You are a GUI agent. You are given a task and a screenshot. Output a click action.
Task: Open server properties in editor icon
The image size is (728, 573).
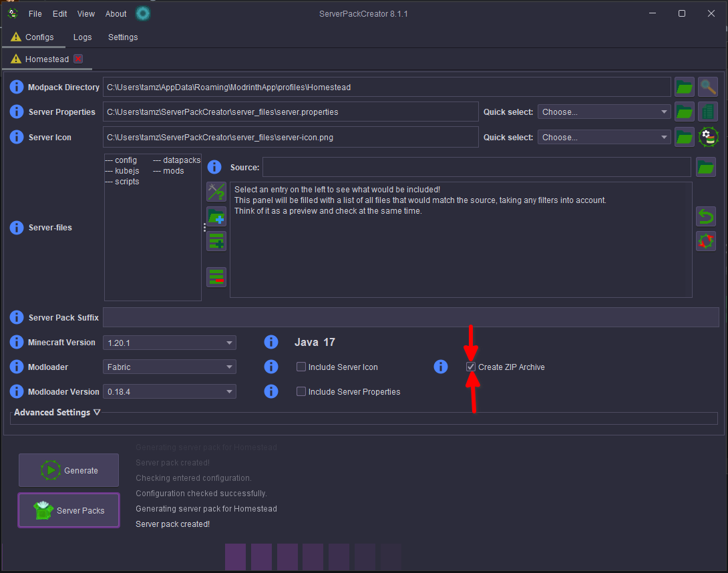click(707, 112)
